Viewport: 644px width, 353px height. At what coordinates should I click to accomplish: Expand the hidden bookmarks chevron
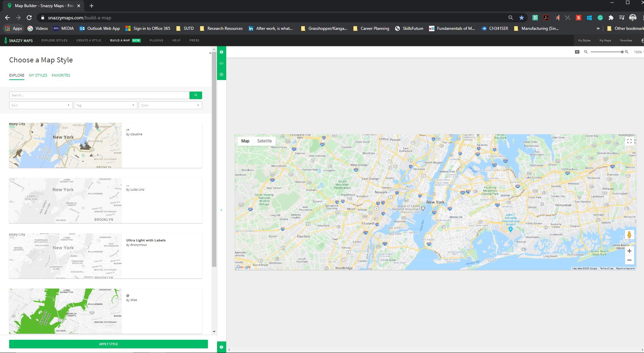tap(598, 28)
